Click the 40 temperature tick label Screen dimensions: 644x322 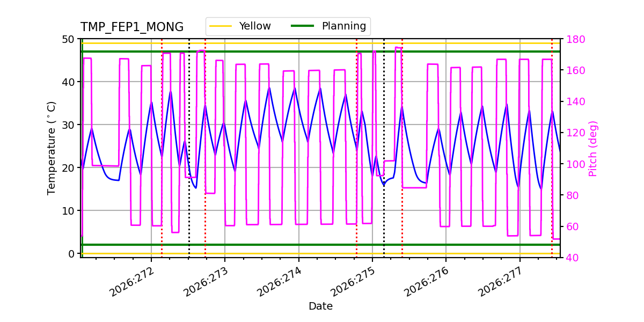tap(68, 82)
